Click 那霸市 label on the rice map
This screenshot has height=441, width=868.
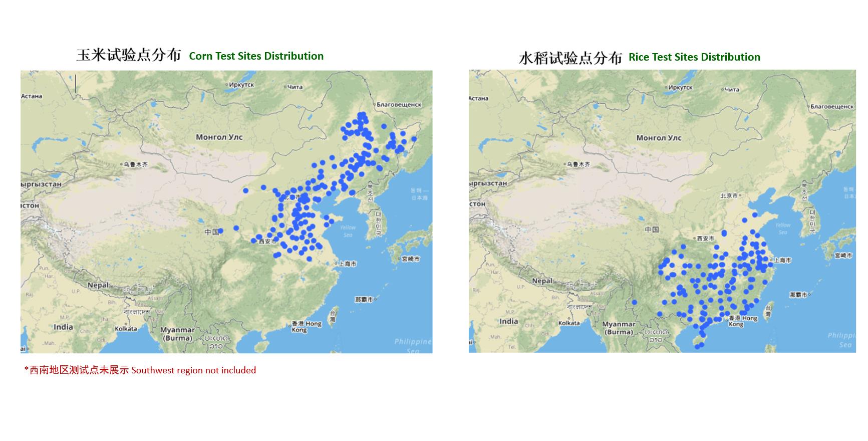798,295
